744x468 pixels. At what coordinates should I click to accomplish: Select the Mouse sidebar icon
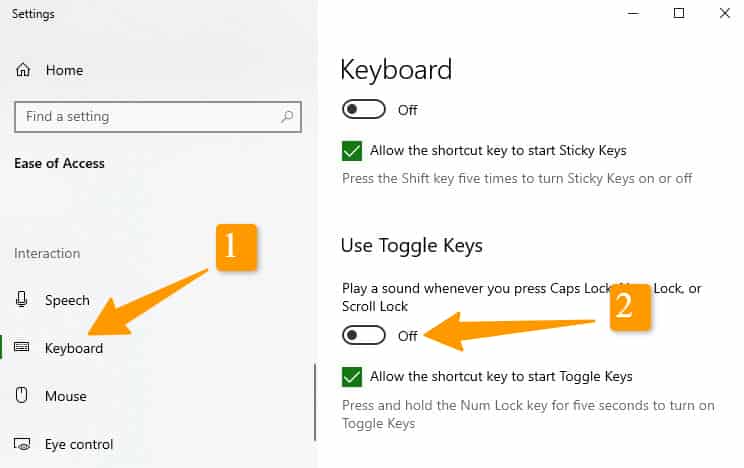(x=21, y=395)
